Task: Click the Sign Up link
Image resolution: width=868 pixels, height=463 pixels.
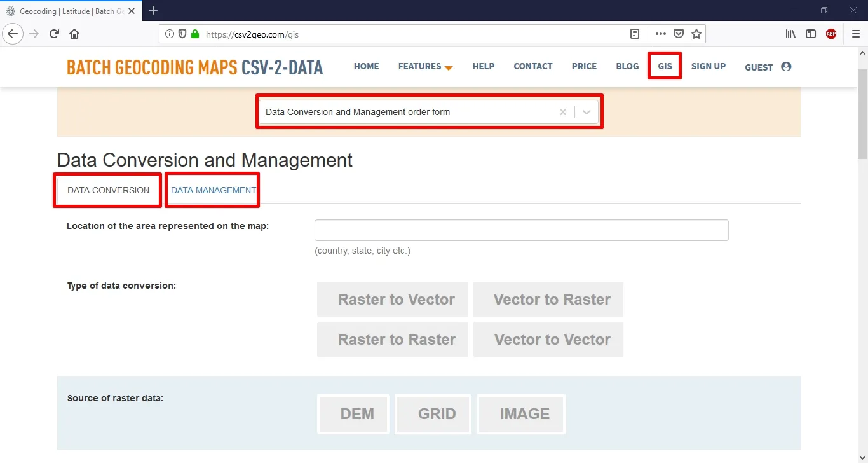Action: coord(708,66)
